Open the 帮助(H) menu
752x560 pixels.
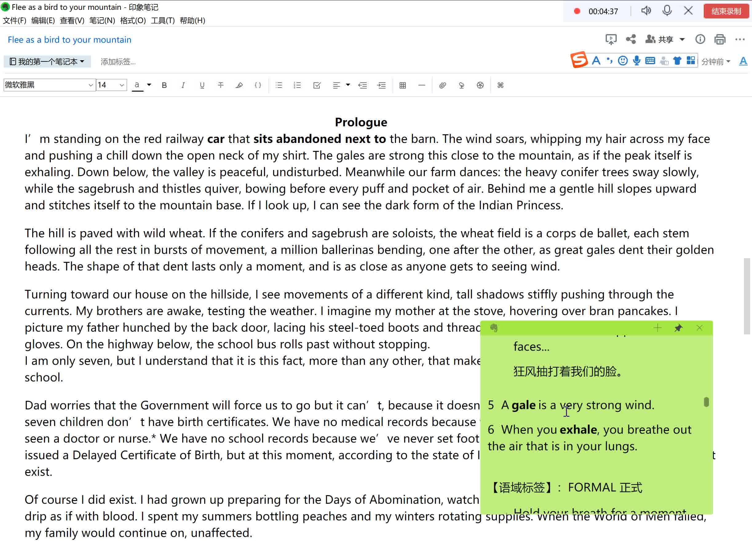[192, 20]
